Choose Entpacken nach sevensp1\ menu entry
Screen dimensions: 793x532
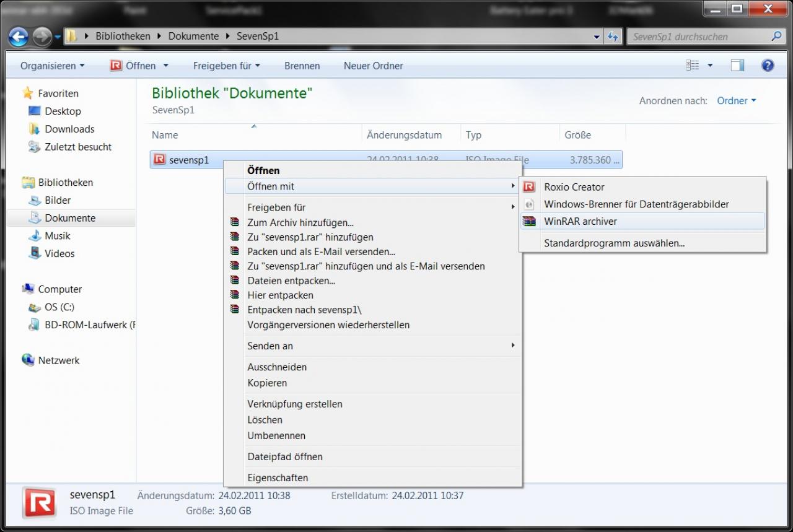point(373,310)
